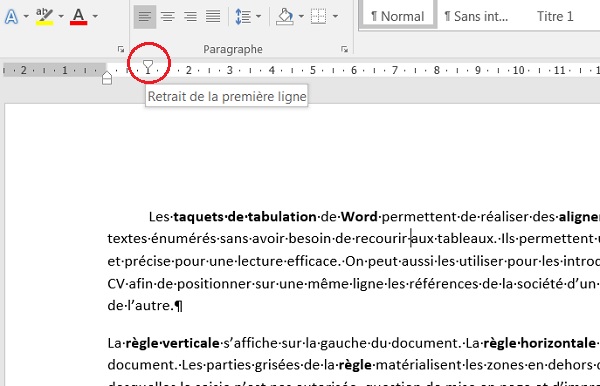This screenshot has width=600, height=386.
Task: Click the horizontal ruler at mark 5
Action: click(x=313, y=70)
